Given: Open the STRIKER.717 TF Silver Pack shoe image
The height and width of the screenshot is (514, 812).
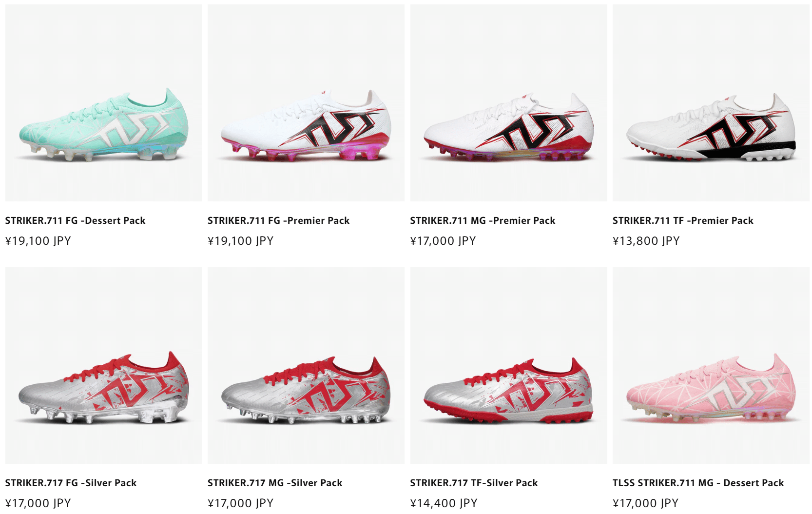Looking at the screenshot, I should click(509, 365).
